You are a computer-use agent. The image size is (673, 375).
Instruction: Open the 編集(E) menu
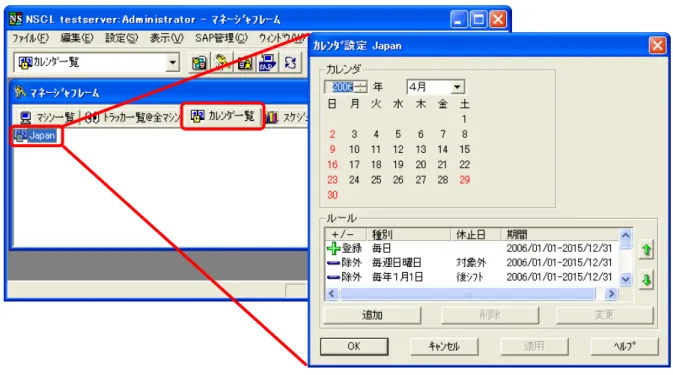(77, 38)
